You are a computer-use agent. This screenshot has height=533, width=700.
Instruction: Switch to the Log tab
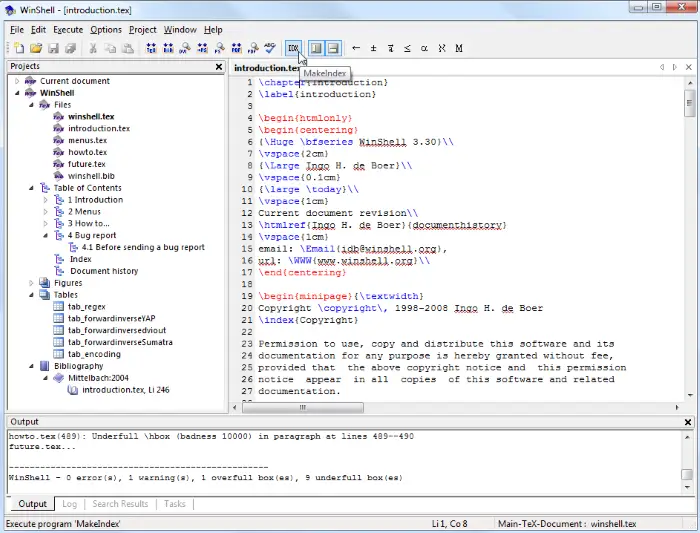70,504
